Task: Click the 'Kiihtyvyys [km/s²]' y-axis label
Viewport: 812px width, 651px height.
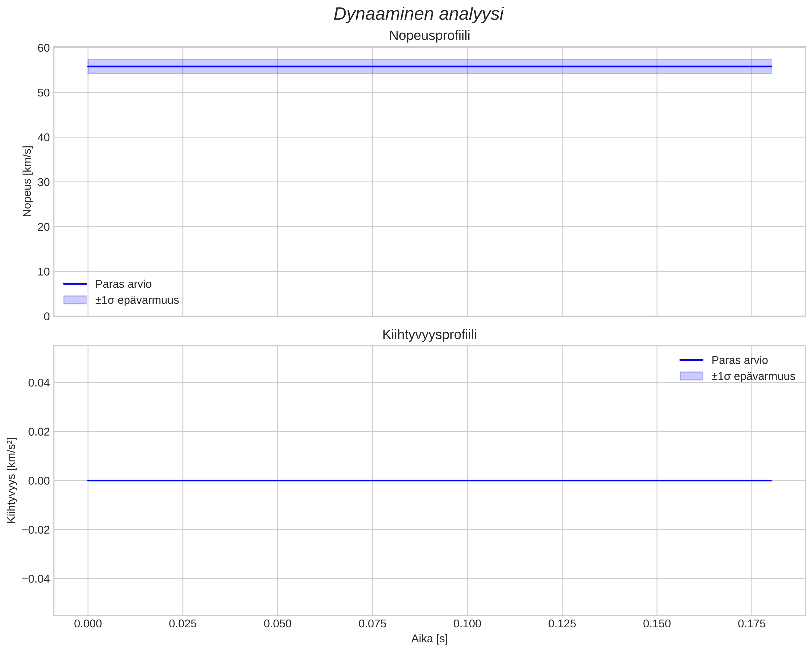Action: pos(12,480)
